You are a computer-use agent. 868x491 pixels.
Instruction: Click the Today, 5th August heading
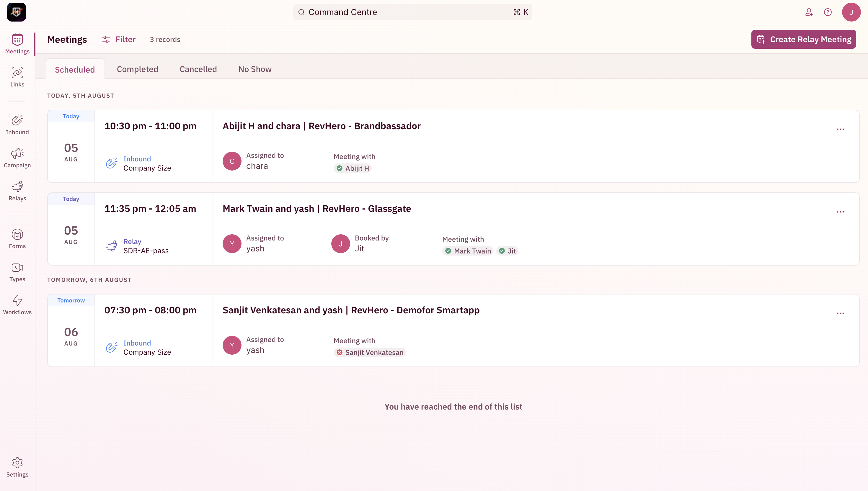[x=81, y=96]
